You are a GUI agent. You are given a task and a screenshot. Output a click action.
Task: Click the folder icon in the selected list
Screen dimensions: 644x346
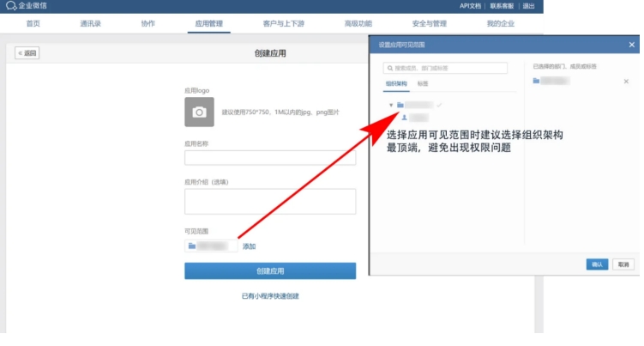[536, 81]
